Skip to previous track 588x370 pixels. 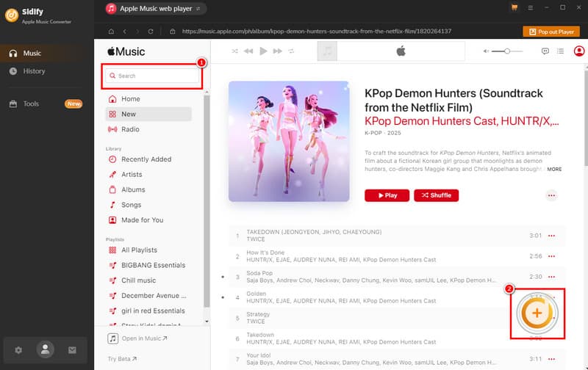pos(248,51)
